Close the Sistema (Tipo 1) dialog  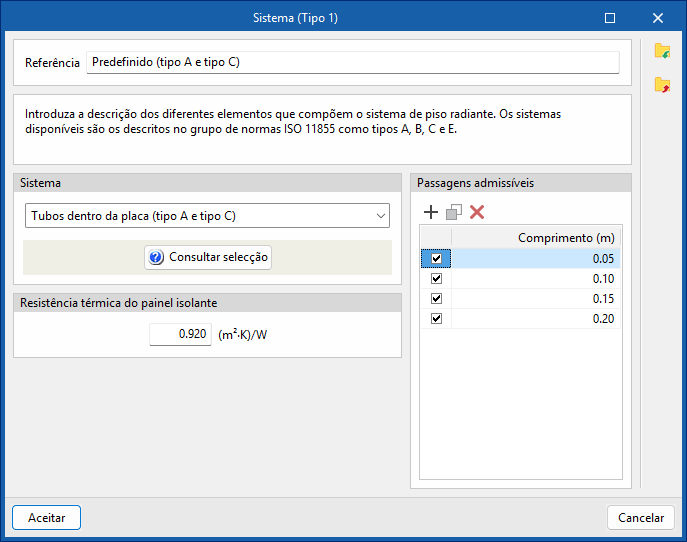pyautogui.click(x=658, y=17)
